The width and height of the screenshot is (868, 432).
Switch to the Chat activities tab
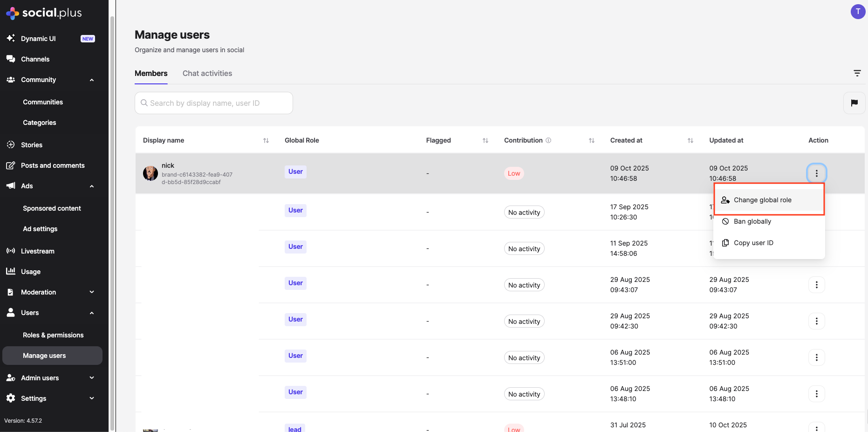[207, 73]
